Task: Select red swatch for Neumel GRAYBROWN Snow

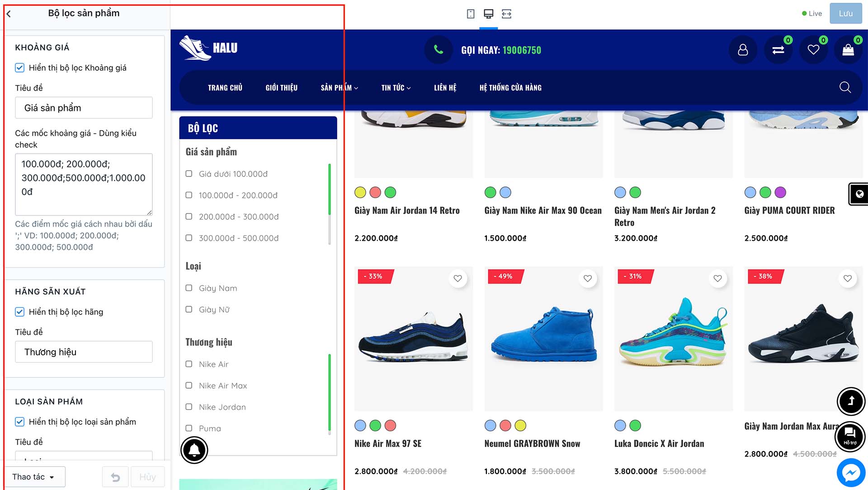Action: (505, 425)
